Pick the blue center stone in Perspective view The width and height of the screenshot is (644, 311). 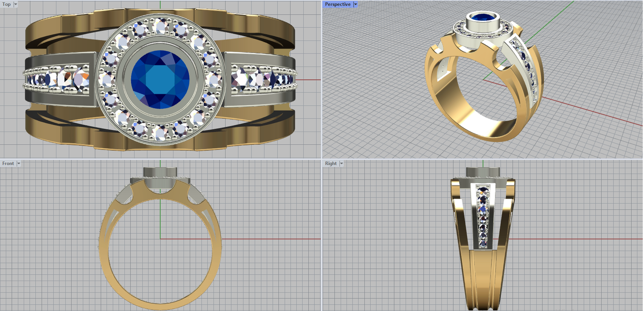[483, 18]
